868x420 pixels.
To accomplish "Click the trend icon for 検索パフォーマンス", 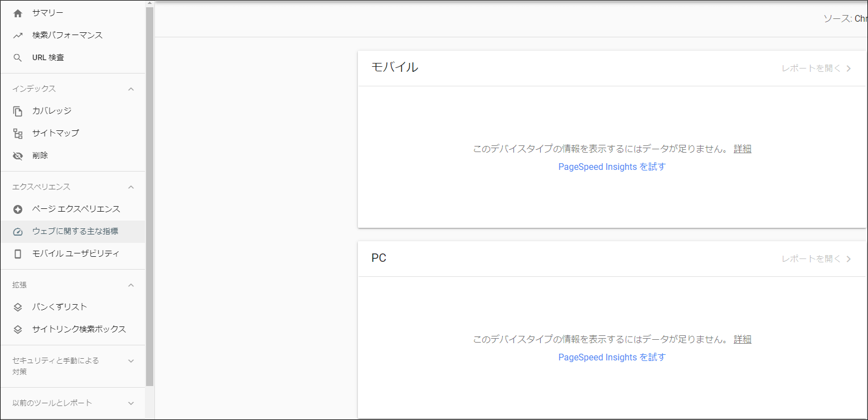I will (18, 35).
